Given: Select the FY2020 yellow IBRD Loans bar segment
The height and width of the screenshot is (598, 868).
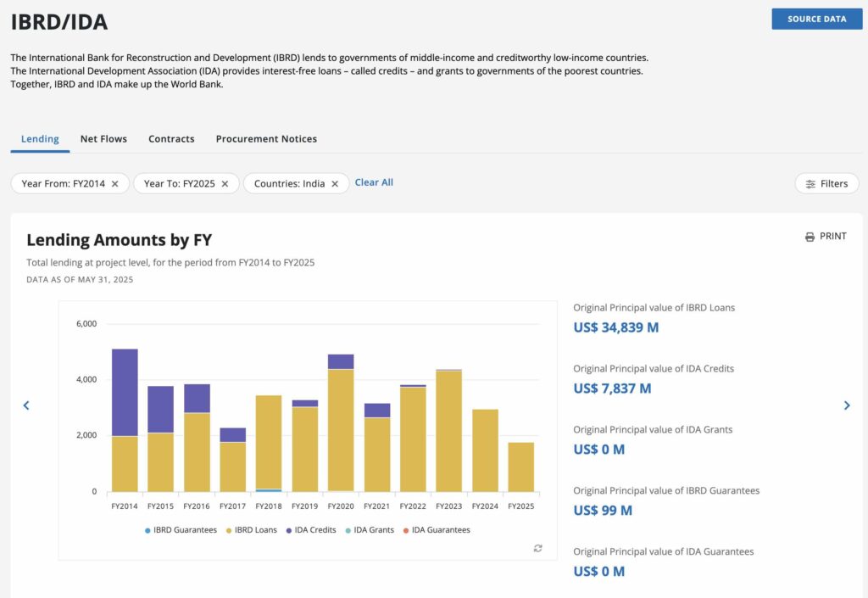Looking at the screenshot, I should tap(341, 430).
